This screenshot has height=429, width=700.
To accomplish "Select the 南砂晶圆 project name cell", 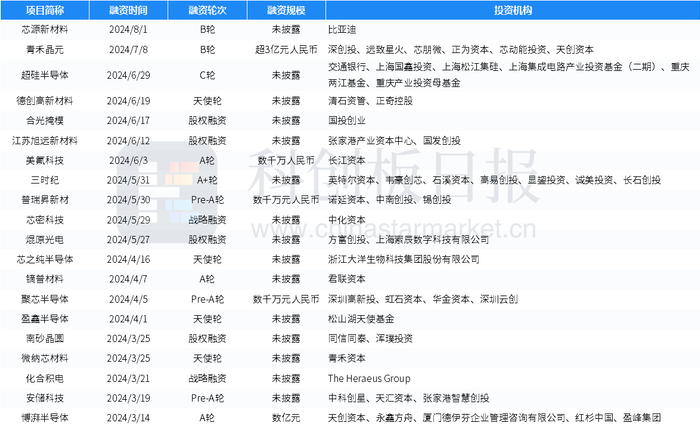I will click(x=45, y=339).
